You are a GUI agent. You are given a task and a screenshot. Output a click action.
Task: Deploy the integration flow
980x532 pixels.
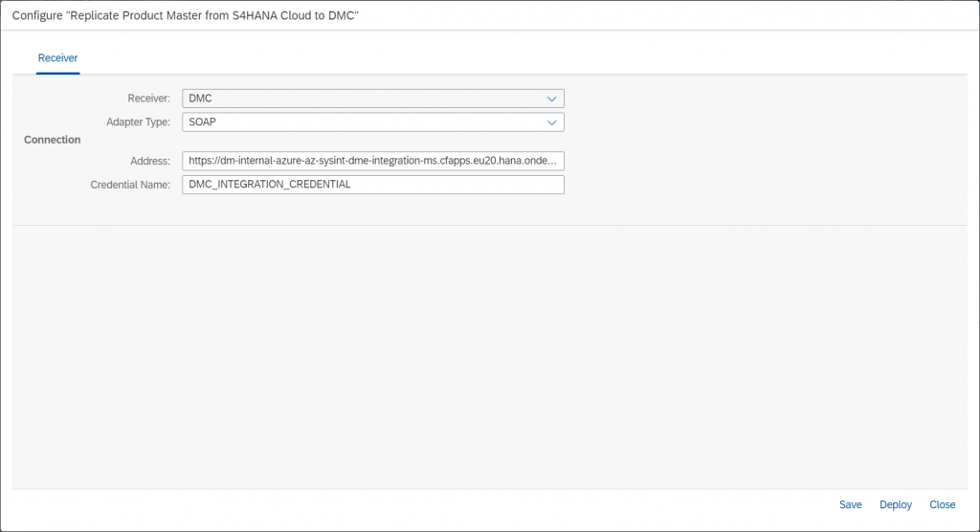pyautogui.click(x=895, y=504)
